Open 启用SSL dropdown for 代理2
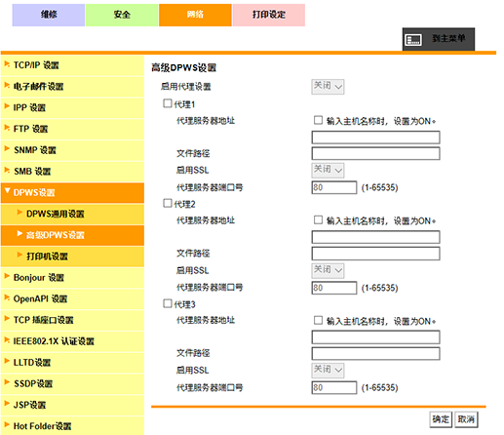This screenshot has width=504, height=435. point(328,270)
